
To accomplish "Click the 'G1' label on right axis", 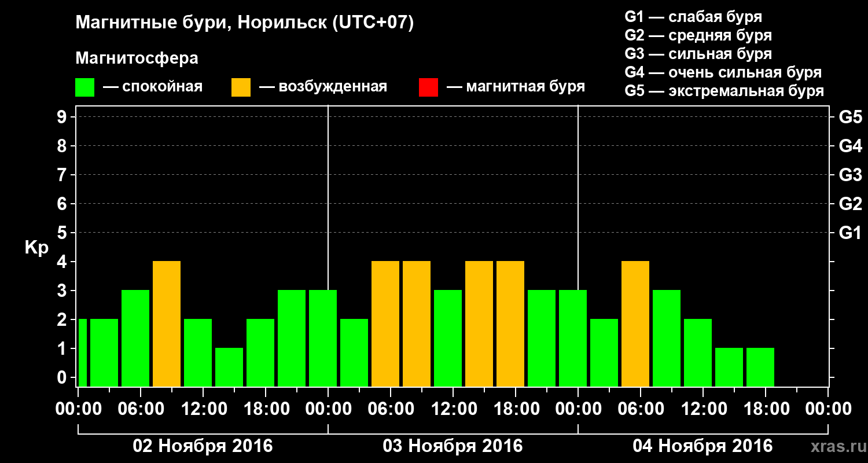I will (x=850, y=233).
